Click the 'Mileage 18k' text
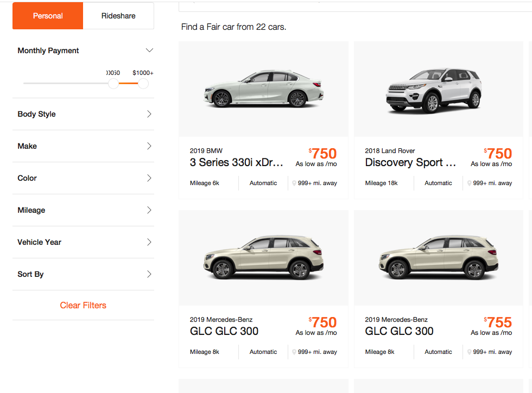The height and width of the screenshot is (393, 532). (x=381, y=183)
